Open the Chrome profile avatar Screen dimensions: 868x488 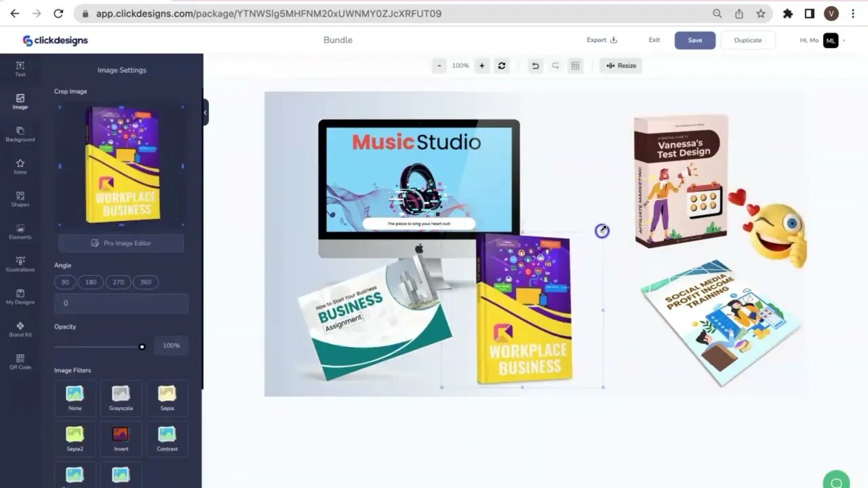[x=831, y=14]
